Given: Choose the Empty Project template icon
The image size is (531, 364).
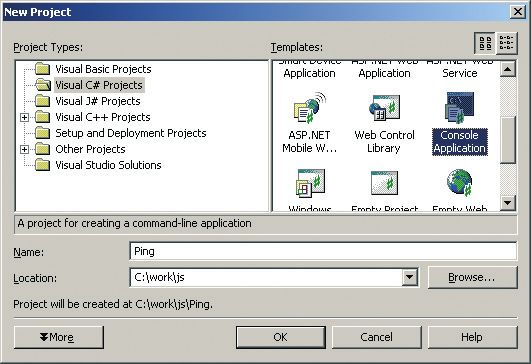Looking at the screenshot, I should 384,183.
